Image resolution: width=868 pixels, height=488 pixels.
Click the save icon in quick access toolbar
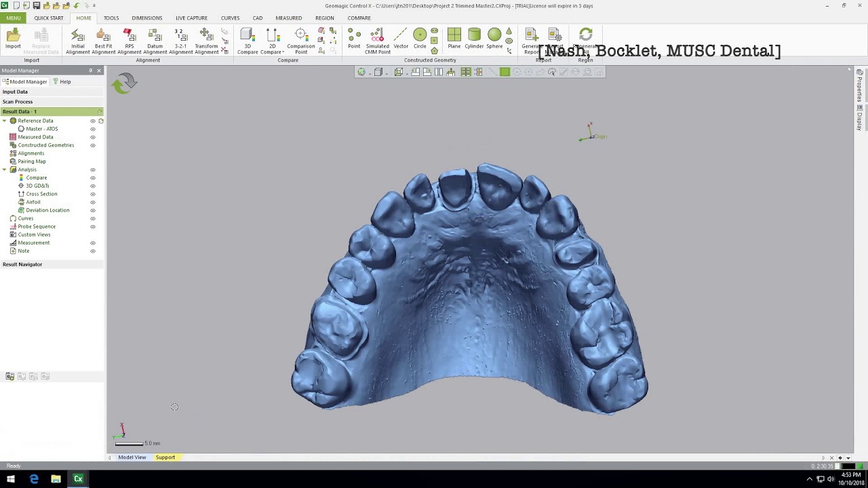pos(36,5)
